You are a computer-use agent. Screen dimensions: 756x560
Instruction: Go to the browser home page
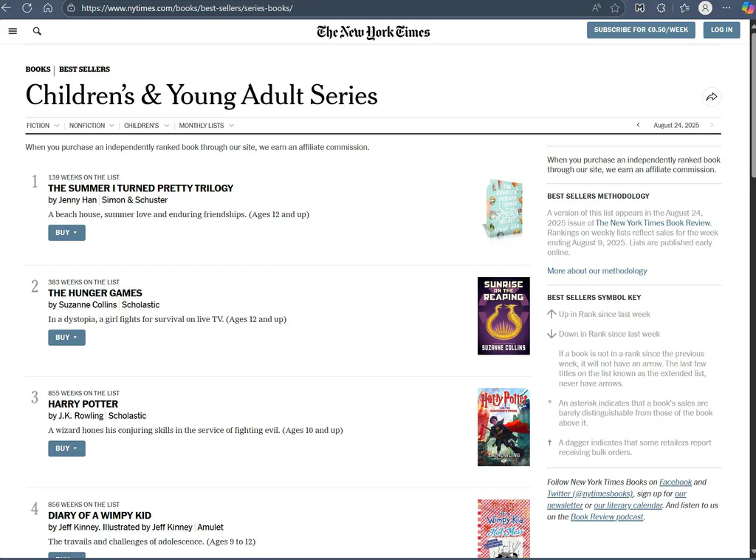[x=48, y=8]
